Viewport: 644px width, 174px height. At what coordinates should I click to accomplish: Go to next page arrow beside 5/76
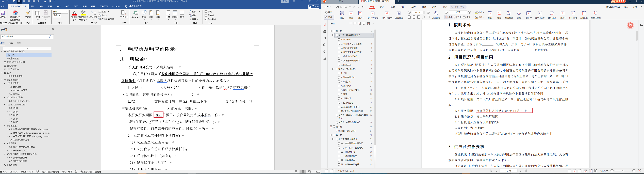pyautogui.click(x=470, y=12)
